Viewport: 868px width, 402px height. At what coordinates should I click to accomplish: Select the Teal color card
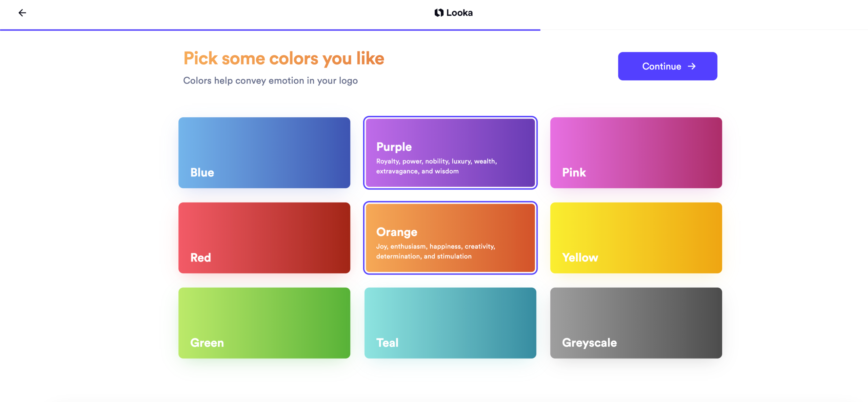click(x=450, y=323)
